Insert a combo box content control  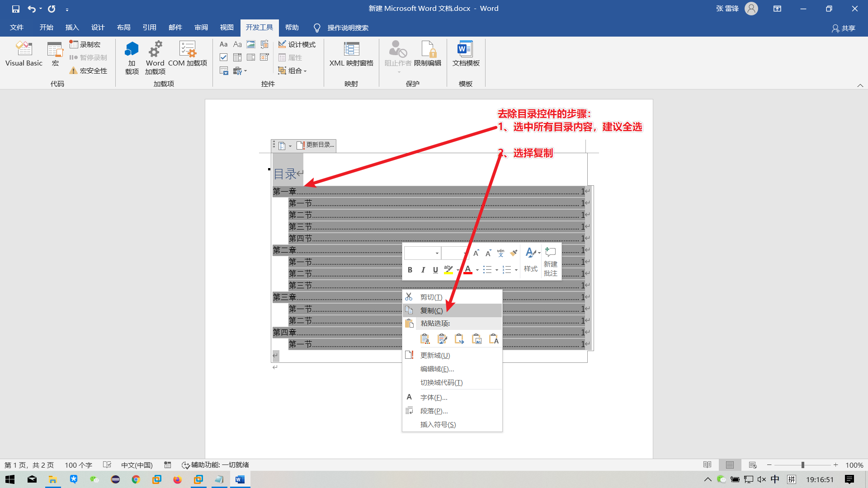click(237, 57)
